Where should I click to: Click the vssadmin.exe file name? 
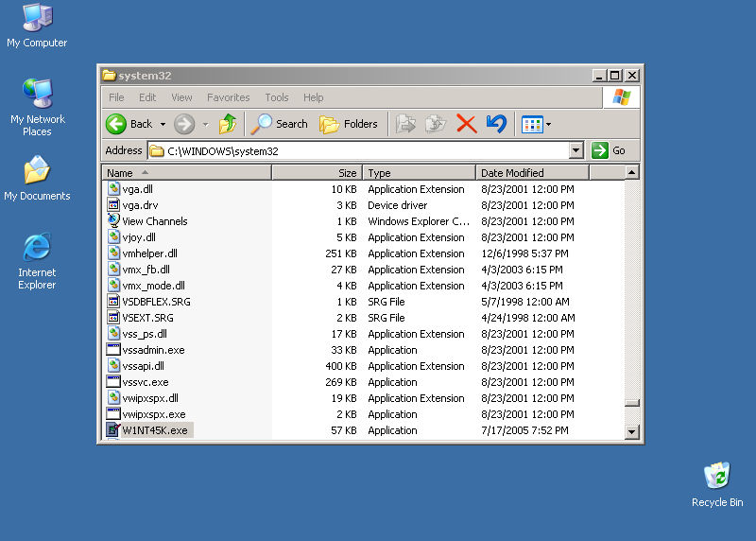153,350
